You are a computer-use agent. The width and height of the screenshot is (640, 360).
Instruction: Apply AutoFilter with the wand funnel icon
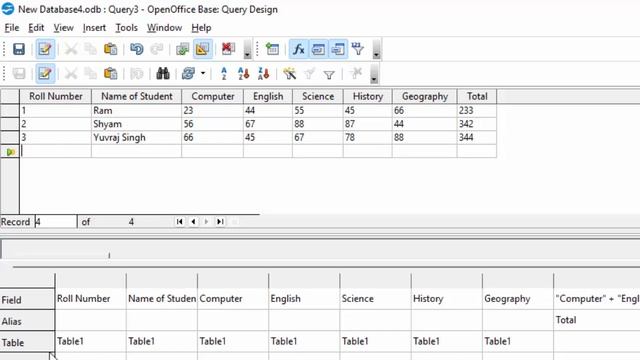289,74
